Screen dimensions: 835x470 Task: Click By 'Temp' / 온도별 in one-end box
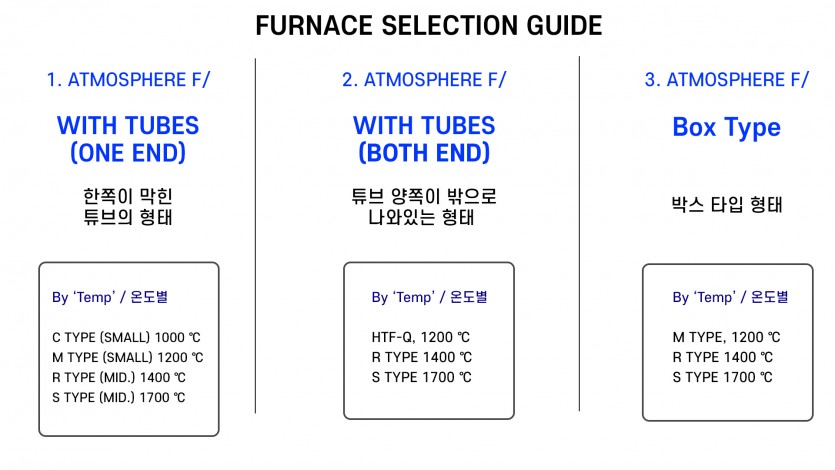click(x=110, y=297)
